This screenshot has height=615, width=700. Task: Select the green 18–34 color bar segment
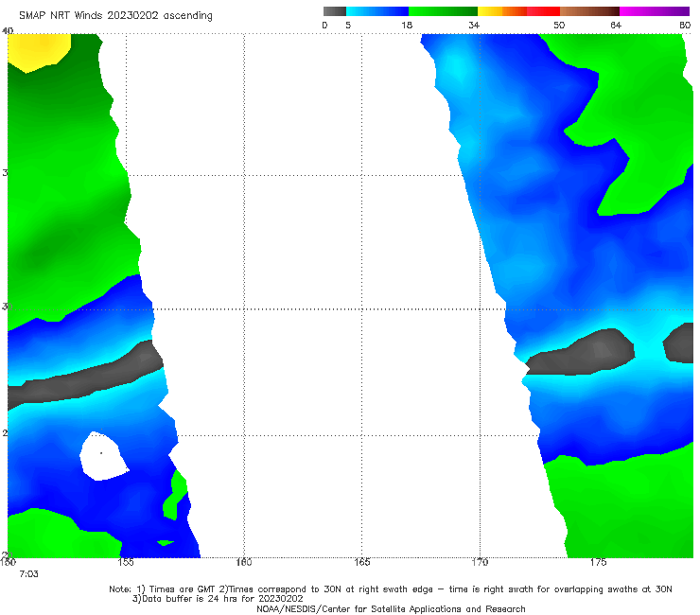pyautogui.click(x=443, y=11)
